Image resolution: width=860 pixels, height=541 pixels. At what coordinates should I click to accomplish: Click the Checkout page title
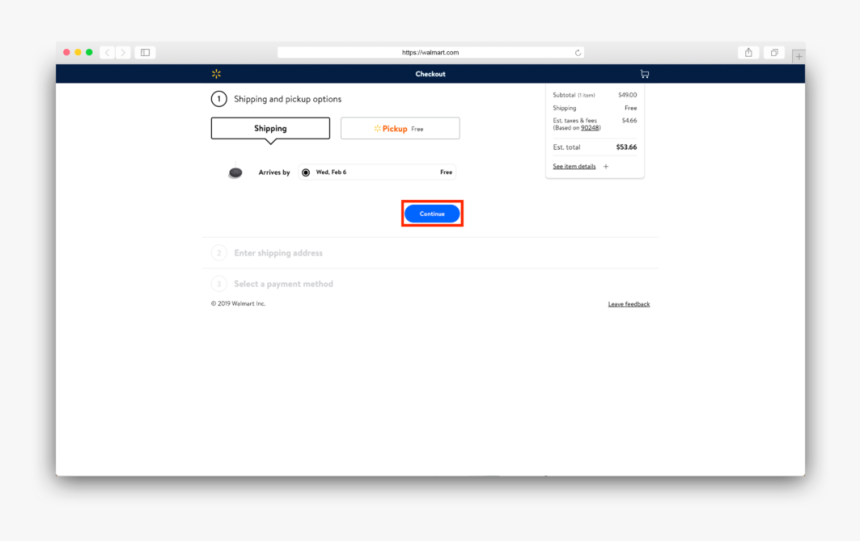(x=431, y=74)
